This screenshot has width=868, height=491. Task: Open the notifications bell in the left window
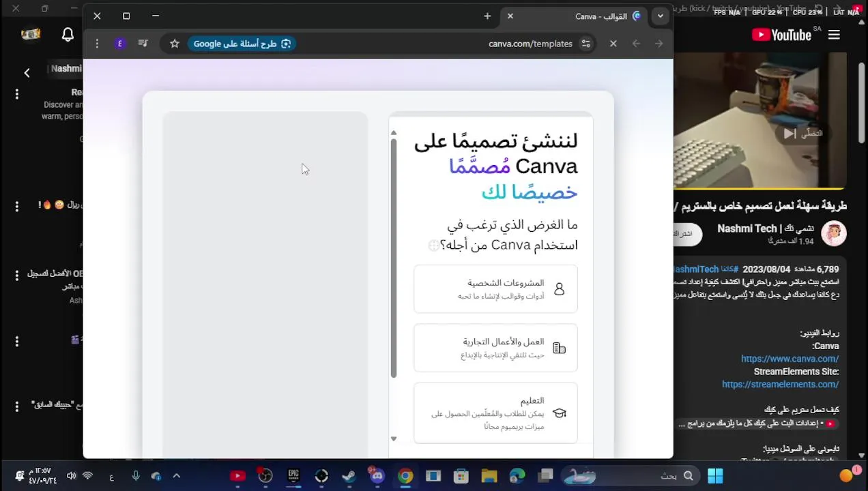pos(68,35)
